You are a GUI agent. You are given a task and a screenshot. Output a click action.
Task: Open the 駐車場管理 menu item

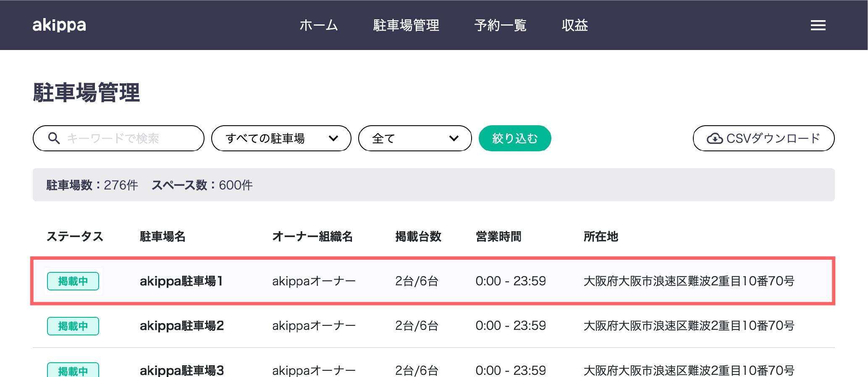pyautogui.click(x=406, y=25)
